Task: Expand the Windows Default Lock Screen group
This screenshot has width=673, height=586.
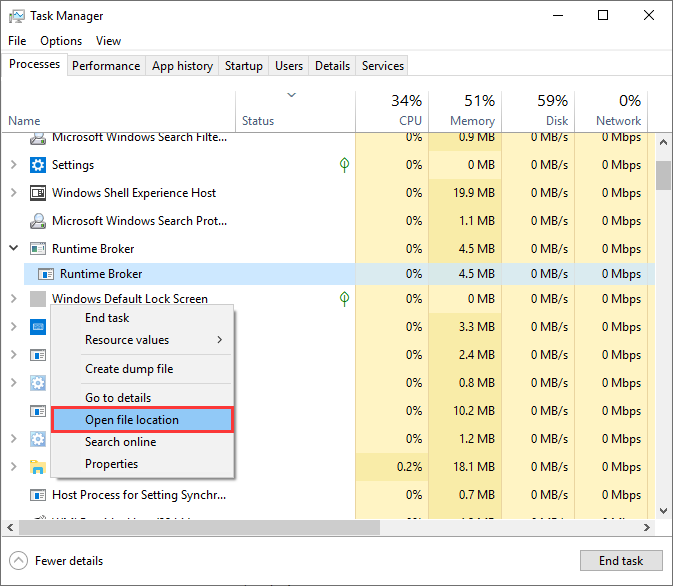Action: tap(14, 299)
